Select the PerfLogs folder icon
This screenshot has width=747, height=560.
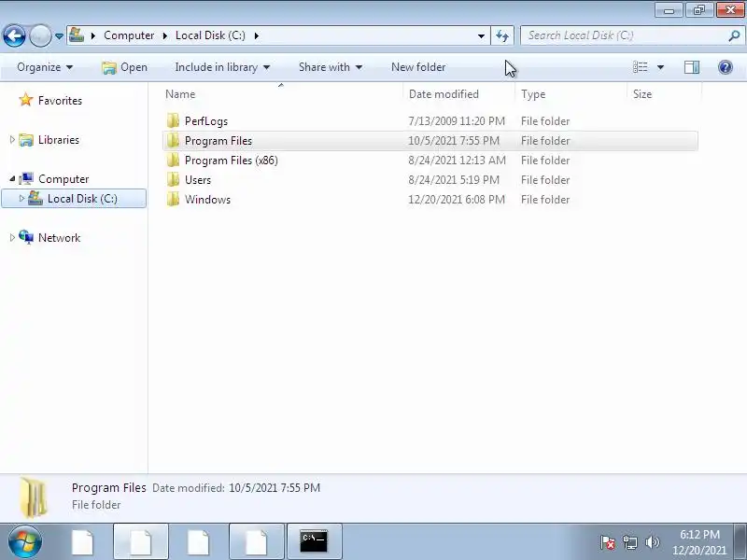pos(173,121)
